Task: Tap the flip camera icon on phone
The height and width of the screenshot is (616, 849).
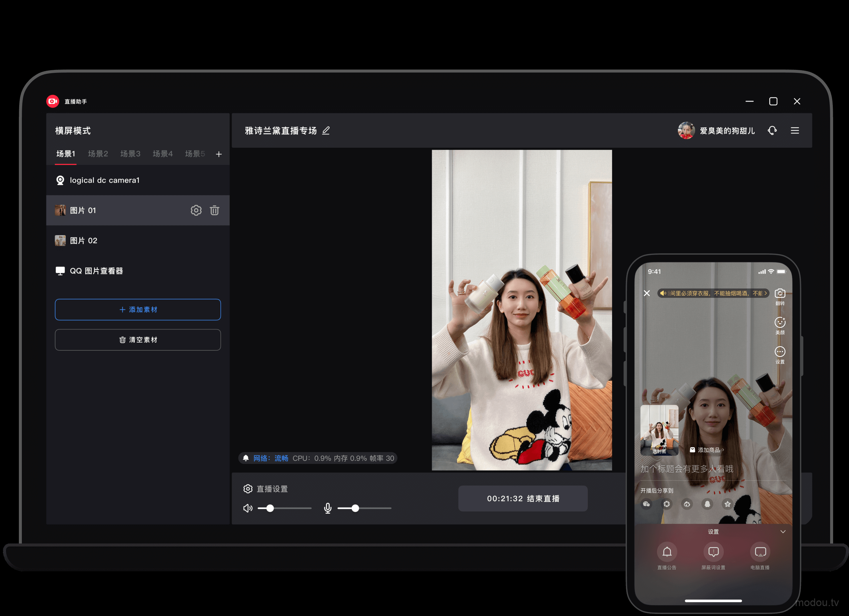Action: pyautogui.click(x=780, y=293)
